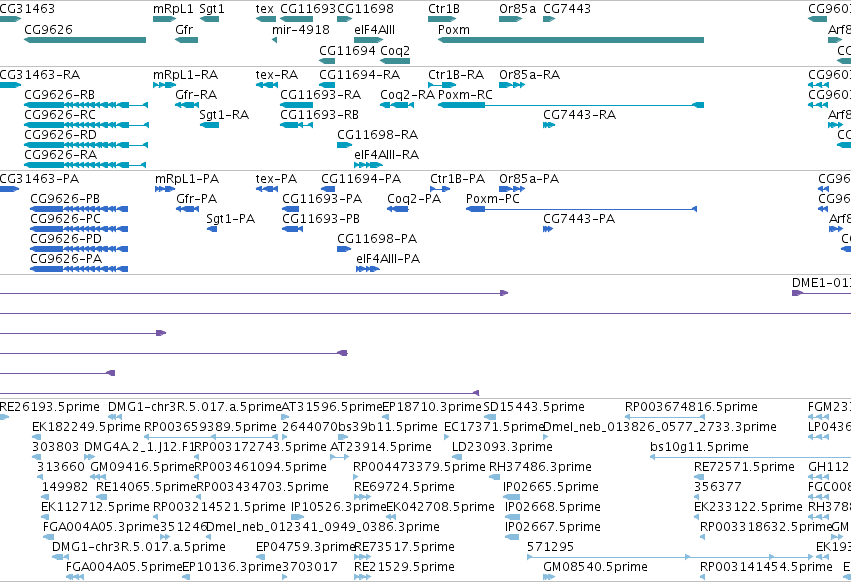851x582 pixels.
Task: Click the tex-RA transcript label
Action: coord(277,74)
